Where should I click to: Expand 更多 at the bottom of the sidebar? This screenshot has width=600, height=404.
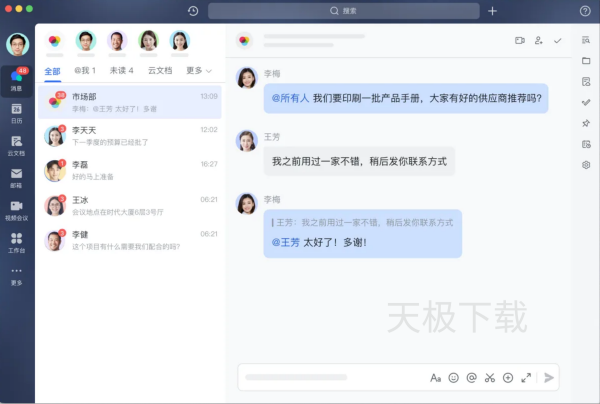pyautogui.click(x=17, y=273)
